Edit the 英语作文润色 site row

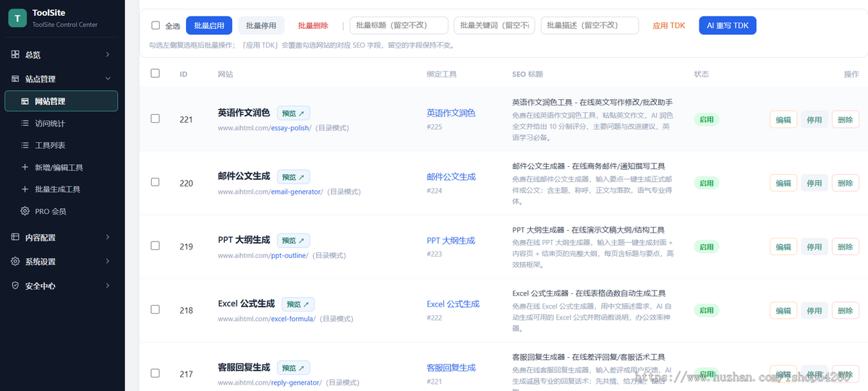tap(783, 119)
